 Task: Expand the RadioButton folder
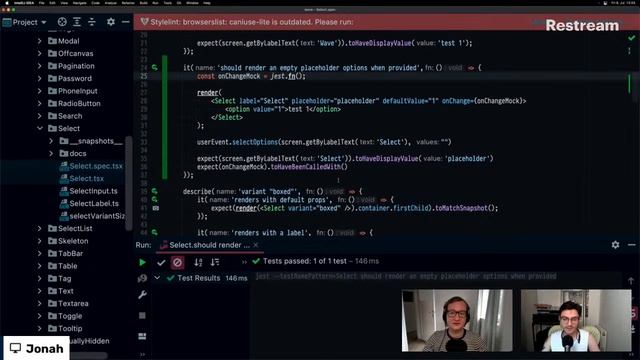(x=40, y=103)
